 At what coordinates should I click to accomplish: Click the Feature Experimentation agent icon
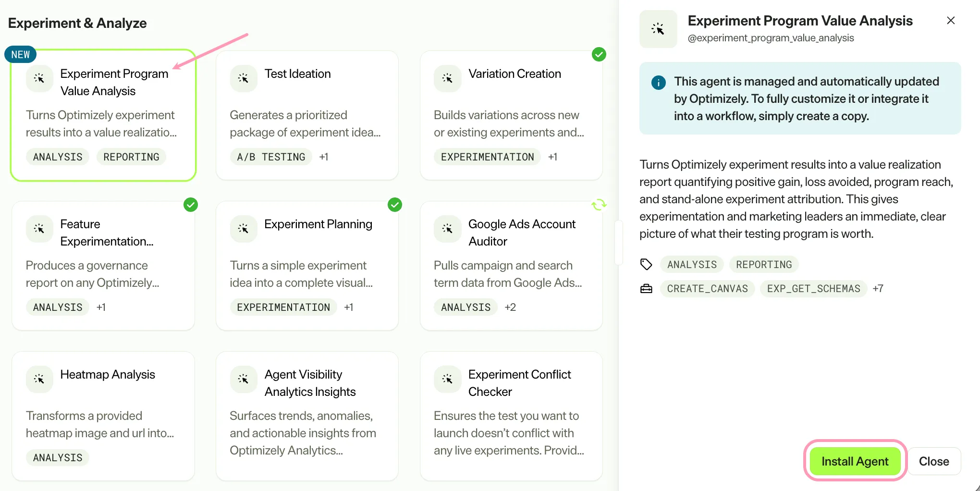pos(39,229)
